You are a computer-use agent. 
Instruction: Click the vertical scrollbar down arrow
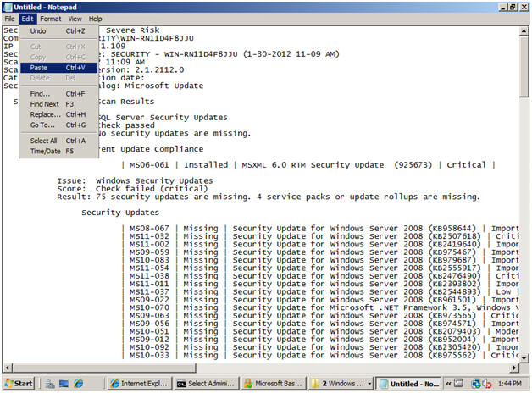pos(524,357)
